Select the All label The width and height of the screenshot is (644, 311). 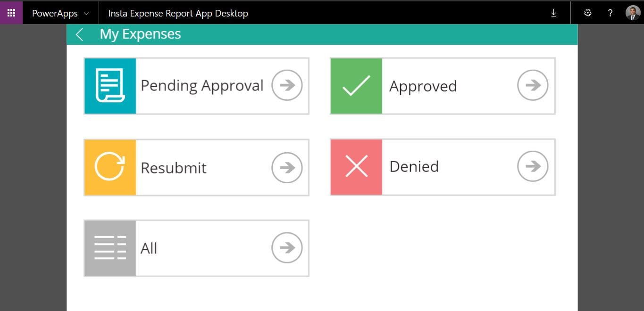149,248
